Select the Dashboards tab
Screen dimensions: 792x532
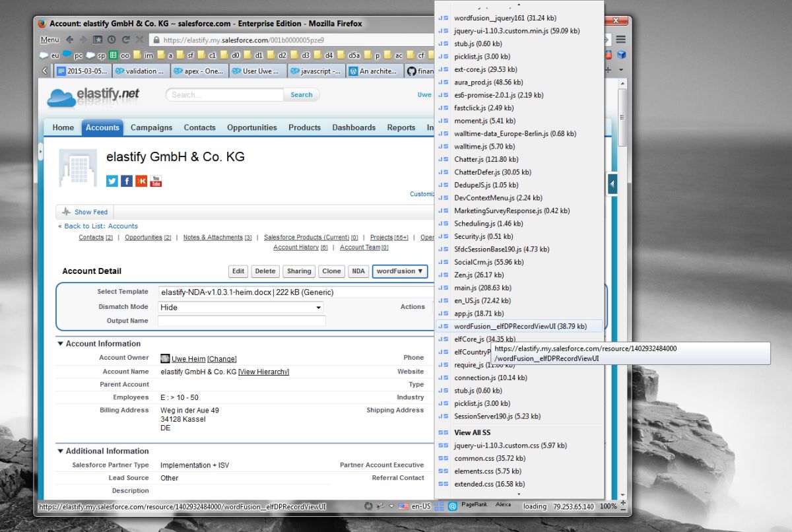(354, 127)
